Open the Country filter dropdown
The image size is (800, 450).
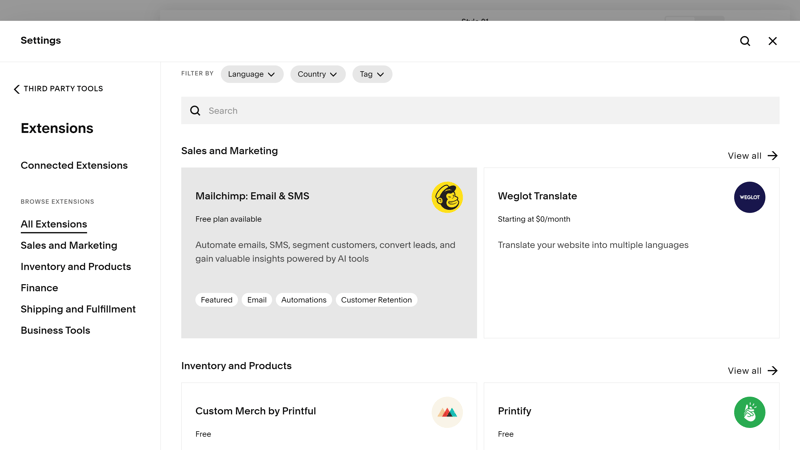(317, 74)
